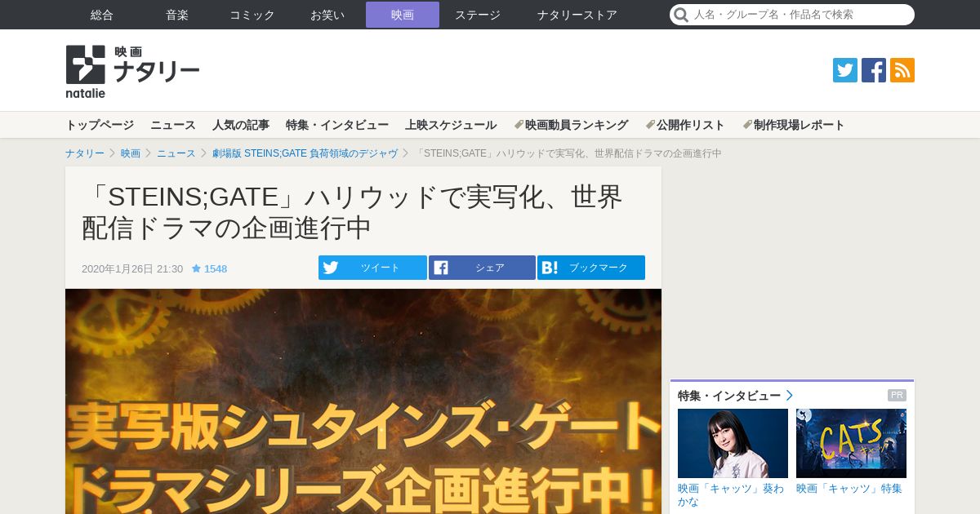Open sidebar 特集・インタビュー heading link

pyautogui.click(x=735, y=396)
